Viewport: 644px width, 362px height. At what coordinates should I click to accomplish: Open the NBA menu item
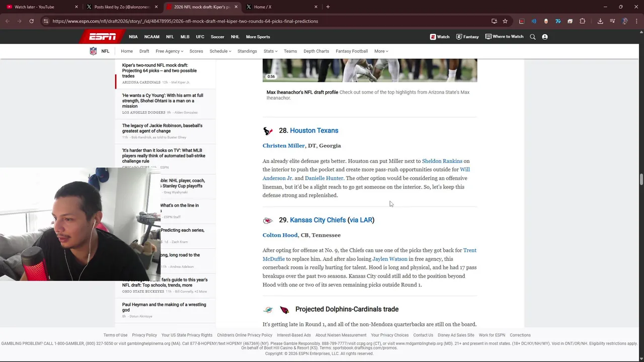(133, 37)
